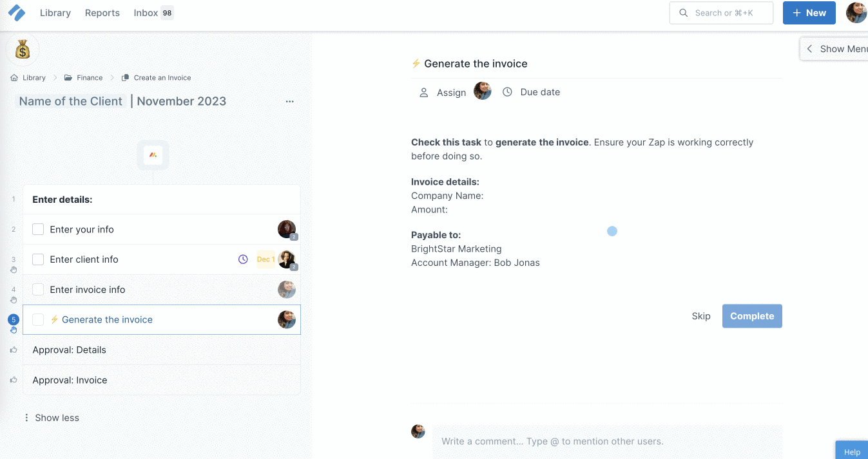Check the Enter your info checkbox
The height and width of the screenshot is (459, 868).
coord(38,229)
